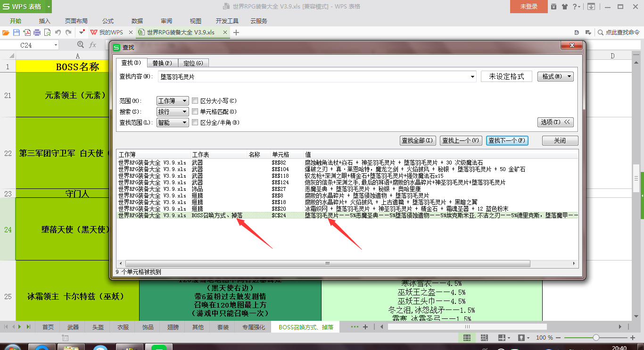Select the result row with cell $E$82

(x=347, y=163)
